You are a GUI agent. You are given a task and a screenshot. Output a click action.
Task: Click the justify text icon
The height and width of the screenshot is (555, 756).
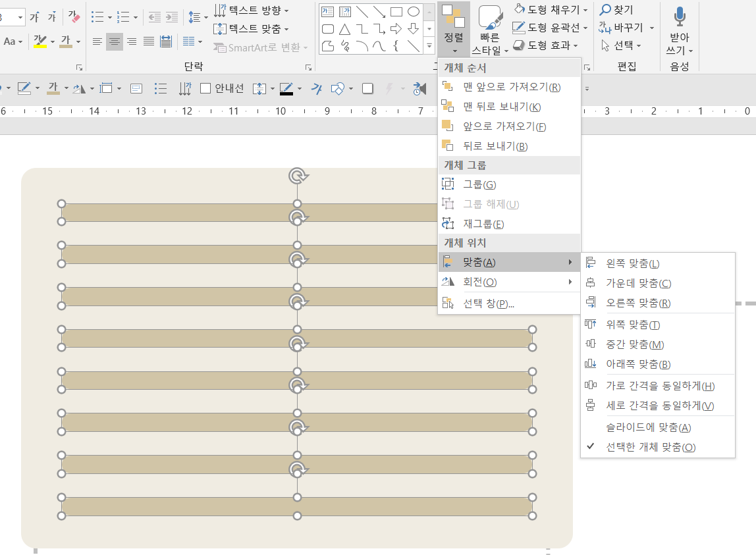[149, 41]
